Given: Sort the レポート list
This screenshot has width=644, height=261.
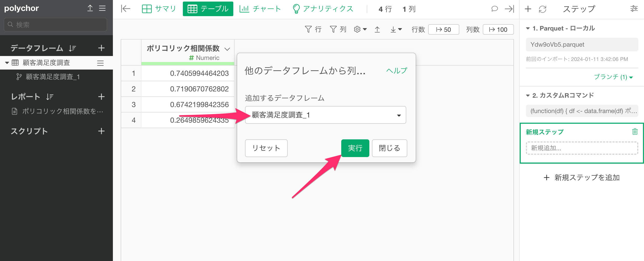Looking at the screenshot, I should (x=50, y=97).
